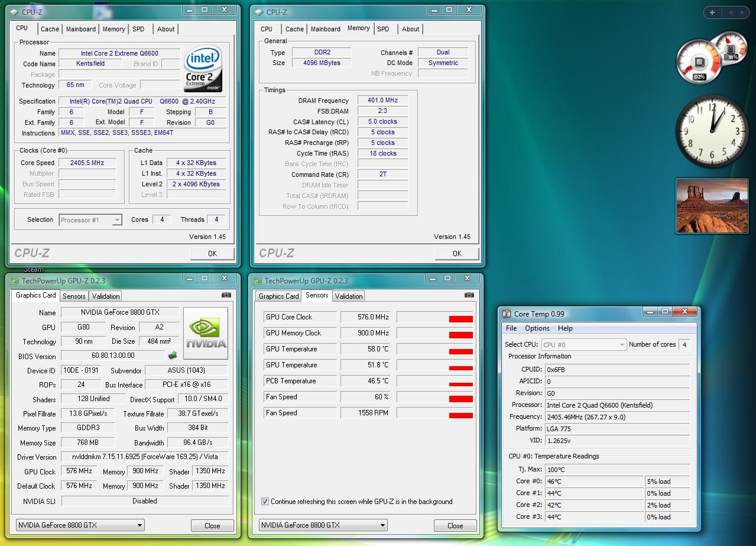Click the GPU-Z screenshot camera icon in Graphics Card window
756x546 pixels.
coord(226,295)
